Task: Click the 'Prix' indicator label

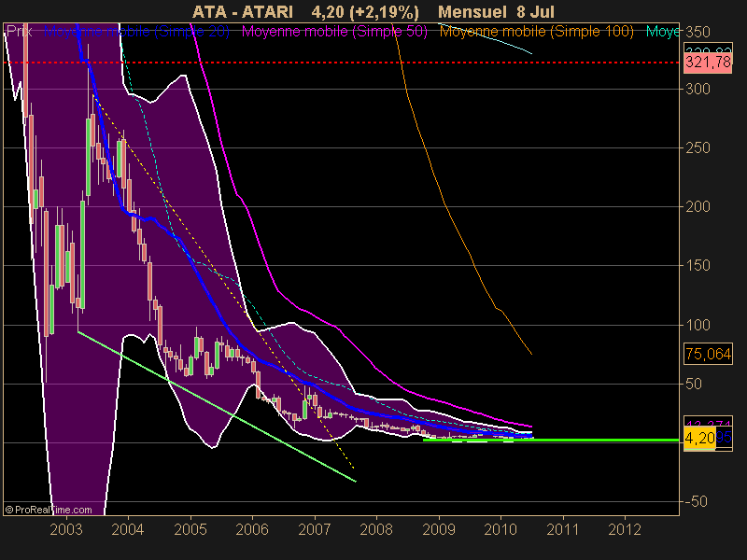Action: click(19, 32)
